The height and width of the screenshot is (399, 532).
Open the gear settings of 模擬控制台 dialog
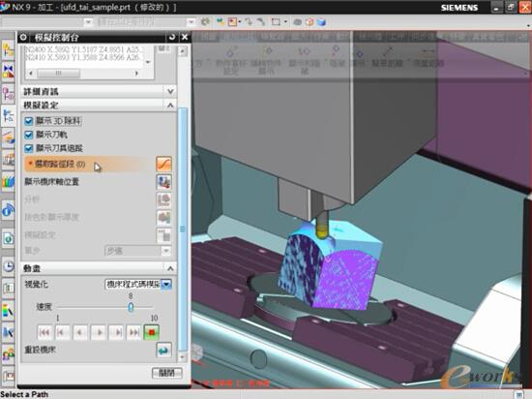[23, 37]
